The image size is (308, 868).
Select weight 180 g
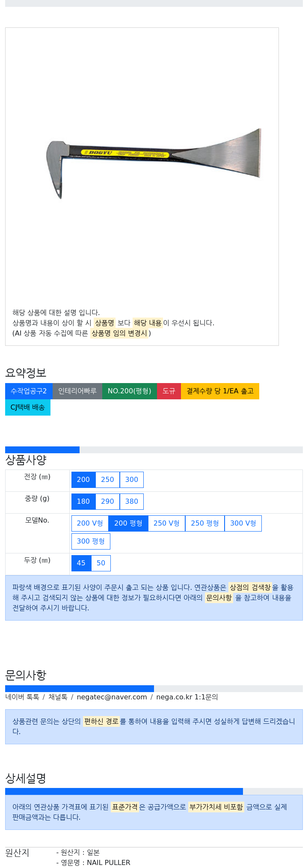pos(83,502)
